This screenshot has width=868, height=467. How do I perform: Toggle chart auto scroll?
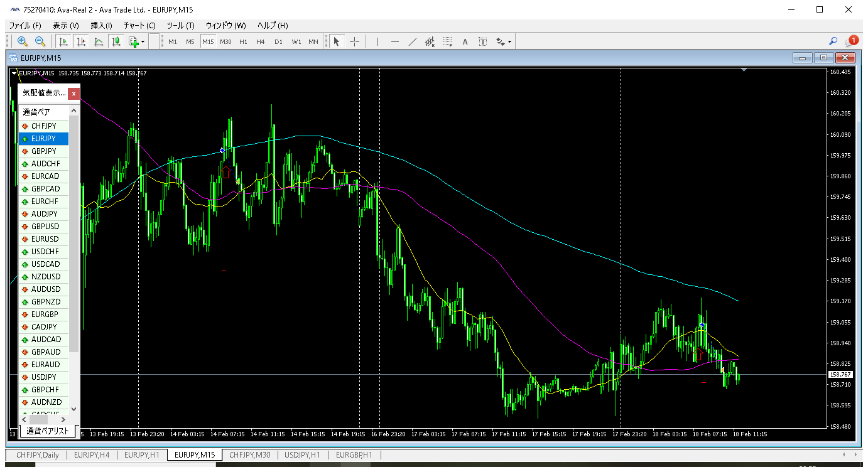coord(63,41)
